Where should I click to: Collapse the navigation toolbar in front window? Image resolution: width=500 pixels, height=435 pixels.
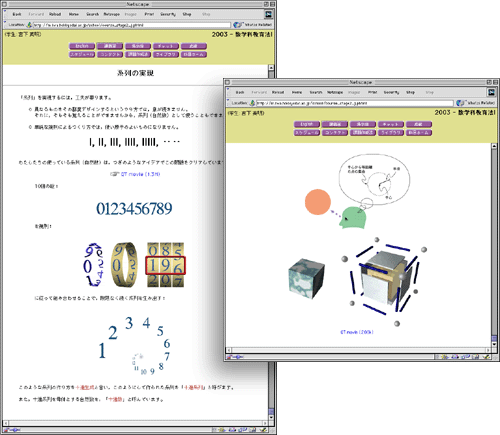[228, 92]
